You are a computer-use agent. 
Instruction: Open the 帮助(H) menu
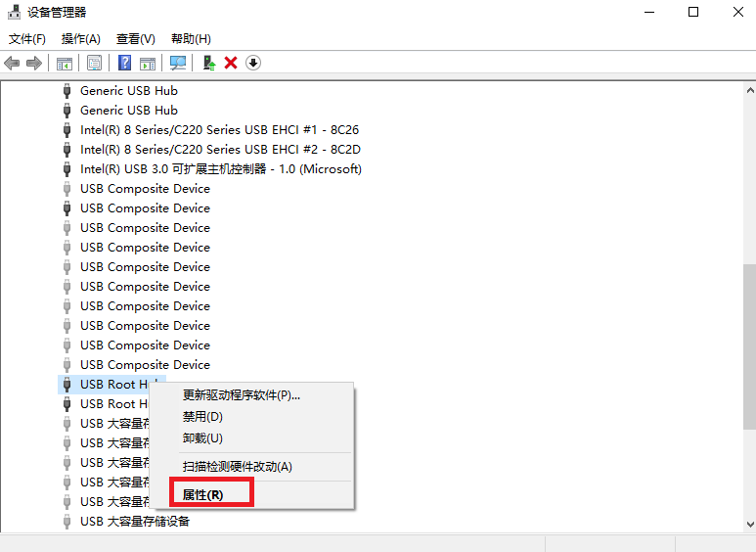[191, 39]
